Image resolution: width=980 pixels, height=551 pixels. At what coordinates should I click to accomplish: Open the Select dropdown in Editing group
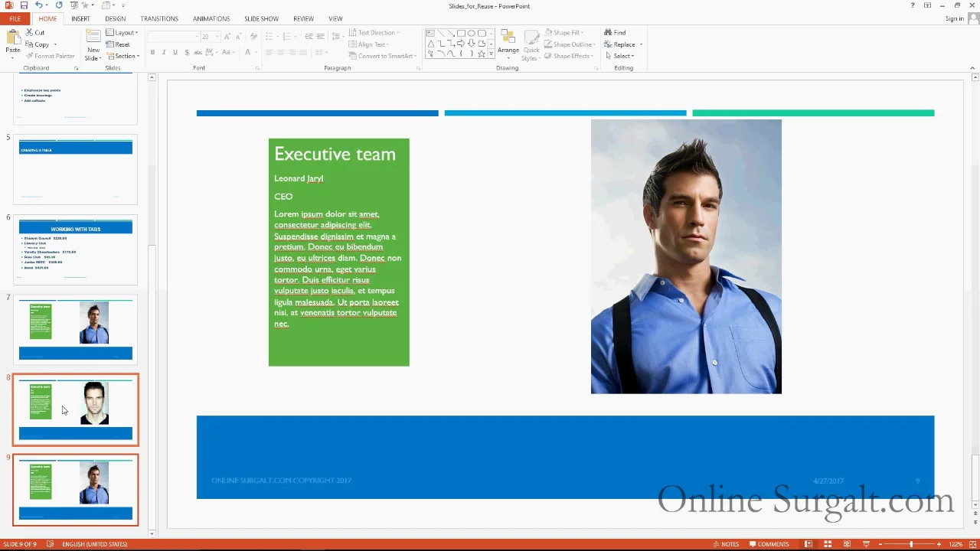coord(619,56)
